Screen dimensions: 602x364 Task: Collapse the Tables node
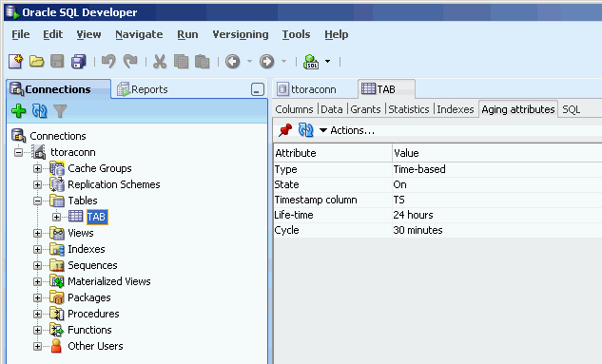point(37,201)
